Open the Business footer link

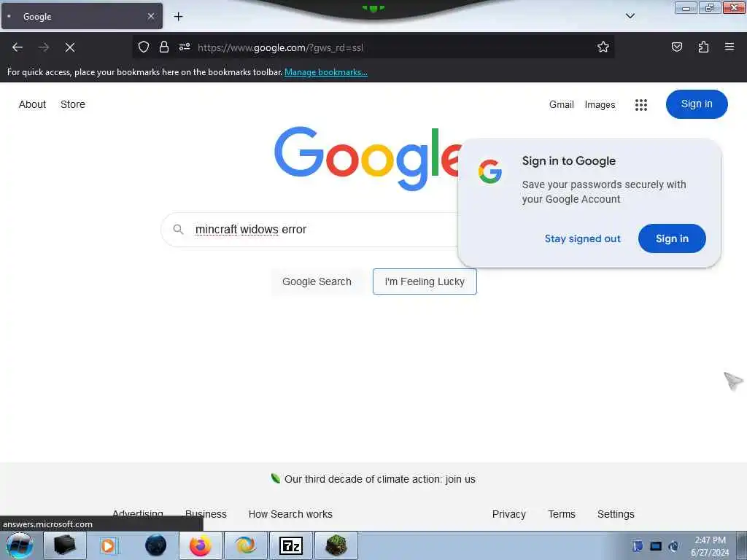[206, 514]
